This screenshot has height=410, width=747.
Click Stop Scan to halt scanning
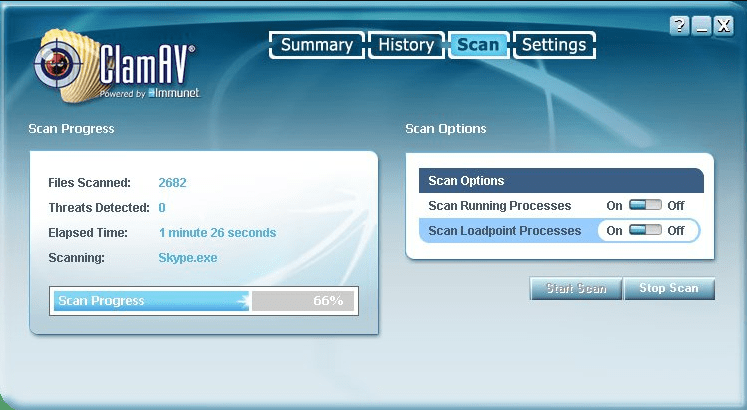point(668,288)
